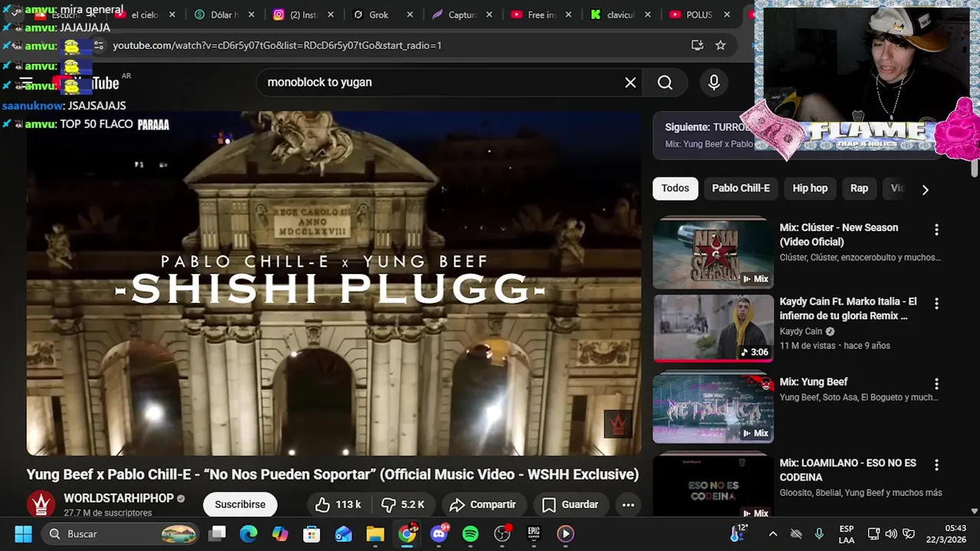Open Mix: LOAMILANO - ESO NO ES CODEINA

[848, 470]
